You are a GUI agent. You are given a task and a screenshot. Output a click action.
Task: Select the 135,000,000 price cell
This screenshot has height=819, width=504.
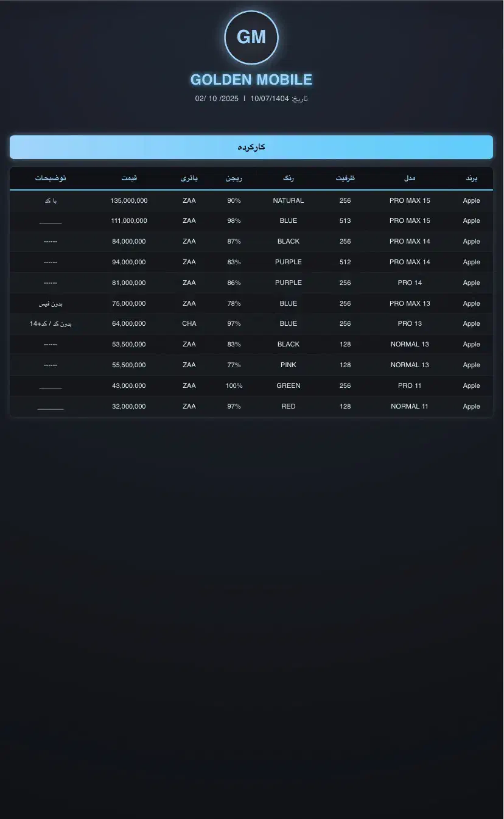tap(129, 200)
